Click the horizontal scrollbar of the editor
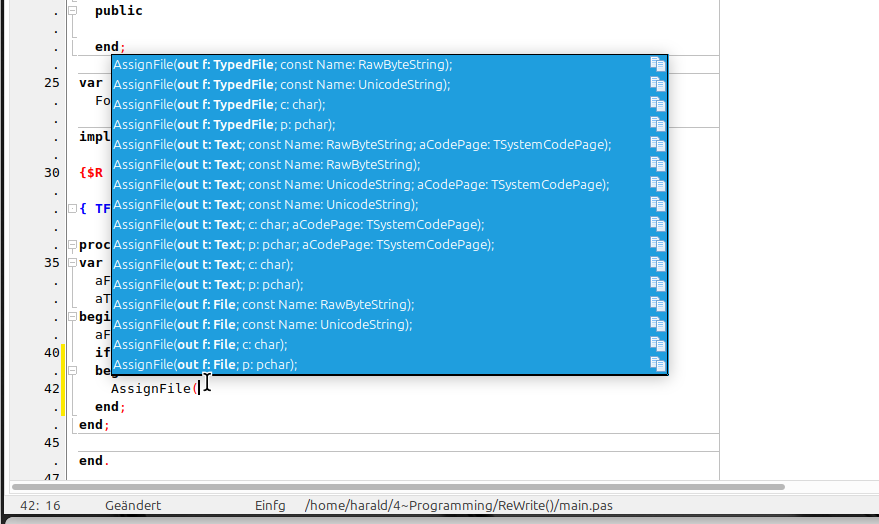 click(398, 487)
